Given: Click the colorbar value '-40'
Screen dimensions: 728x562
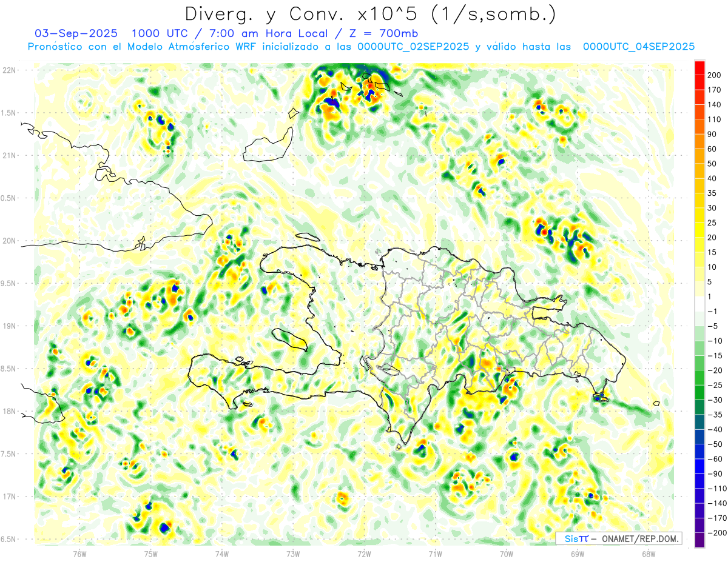Looking at the screenshot, I should tap(715, 429).
